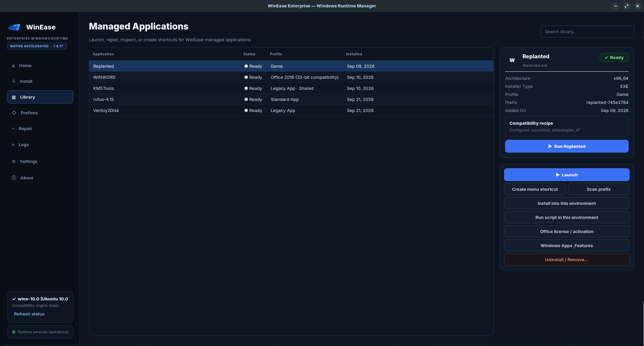Screen dimensions: 644x346
Task: Select the KMSTools application row
Action: pyautogui.click(x=291, y=88)
